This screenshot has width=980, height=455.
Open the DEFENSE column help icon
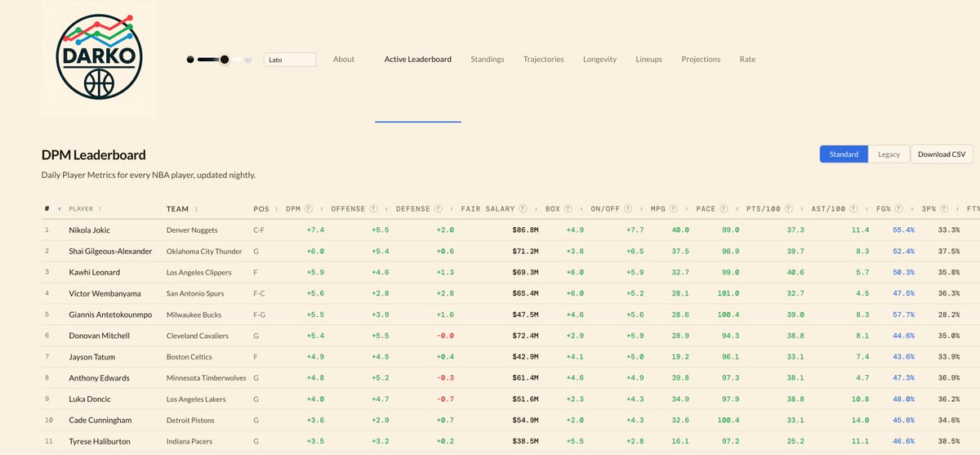(439, 208)
